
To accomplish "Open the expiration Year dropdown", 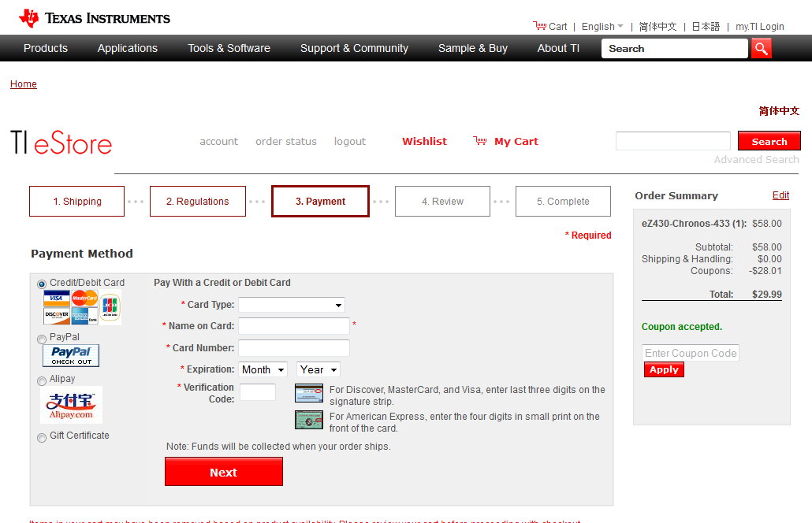I will coord(318,370).
